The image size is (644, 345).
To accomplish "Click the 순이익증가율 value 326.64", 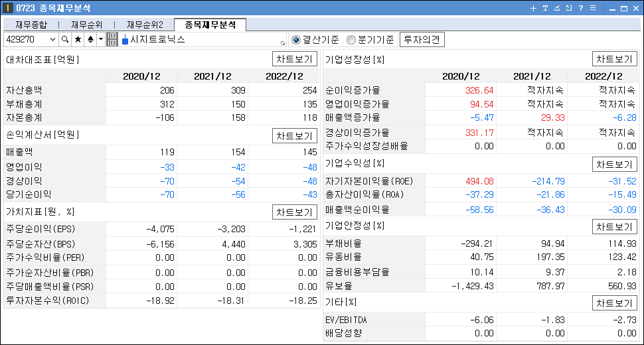I will coord(480,90).
